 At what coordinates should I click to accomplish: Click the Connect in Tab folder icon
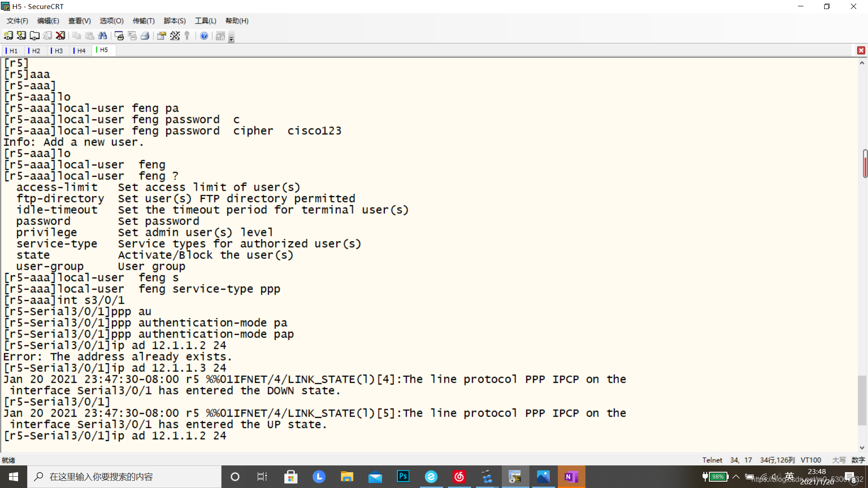pos(34,36)
